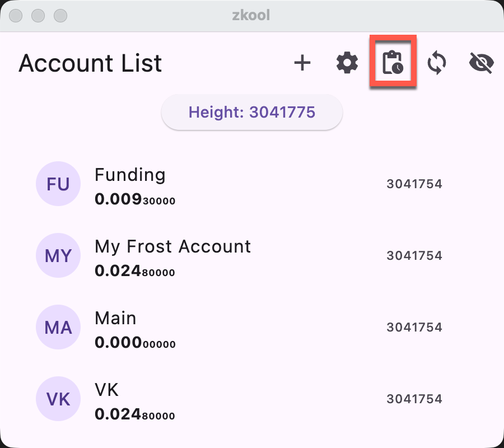Viewport: 504px width, 448px height.
Task: Click the Account List heading
Action: (90, 64)
